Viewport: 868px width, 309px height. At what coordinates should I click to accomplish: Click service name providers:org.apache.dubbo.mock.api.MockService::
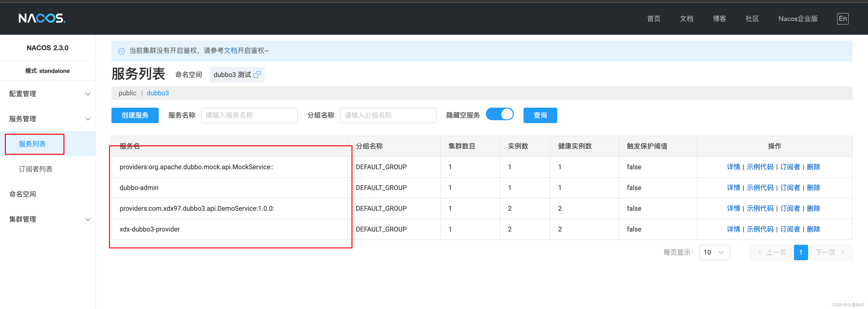pyautogui.click(x=196, y=167)
